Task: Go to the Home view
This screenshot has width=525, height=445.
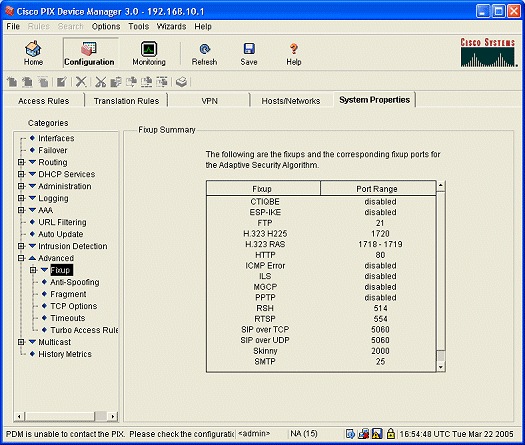Action: [33, 53]
